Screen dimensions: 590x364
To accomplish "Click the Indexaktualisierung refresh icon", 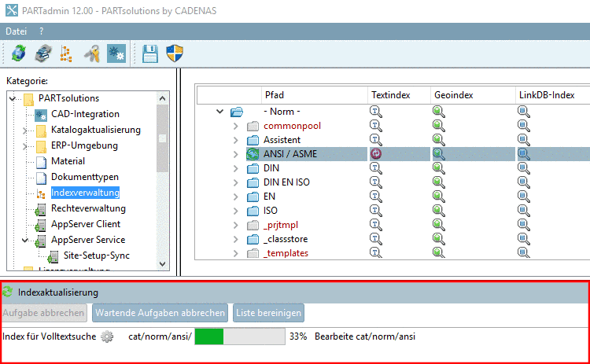I will [7, 292].
